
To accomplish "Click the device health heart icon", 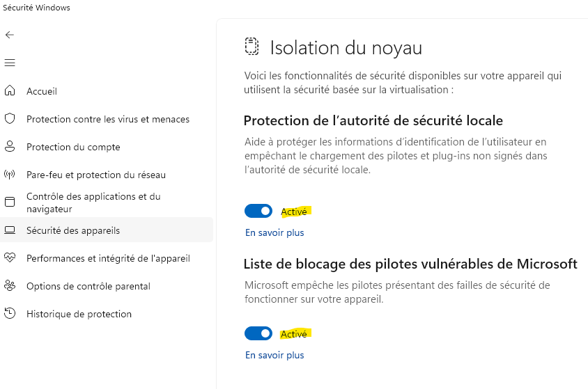I will tap(10, 258).
